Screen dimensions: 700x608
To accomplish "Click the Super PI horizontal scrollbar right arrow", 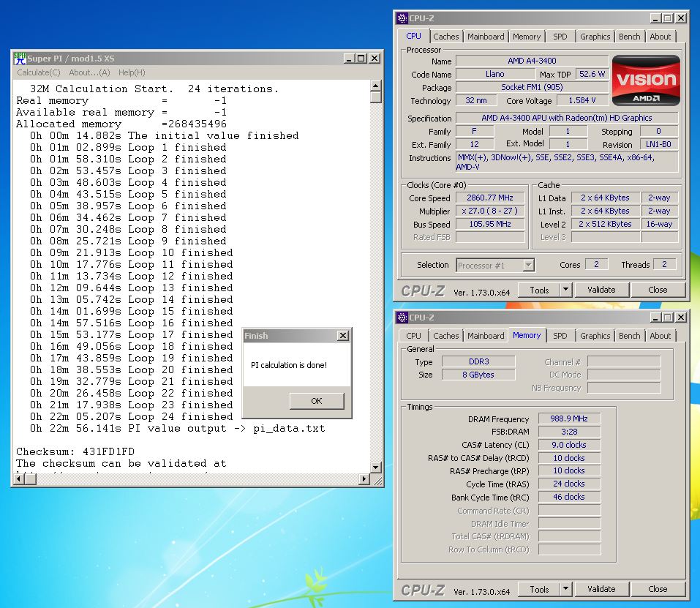I will 364,479.
